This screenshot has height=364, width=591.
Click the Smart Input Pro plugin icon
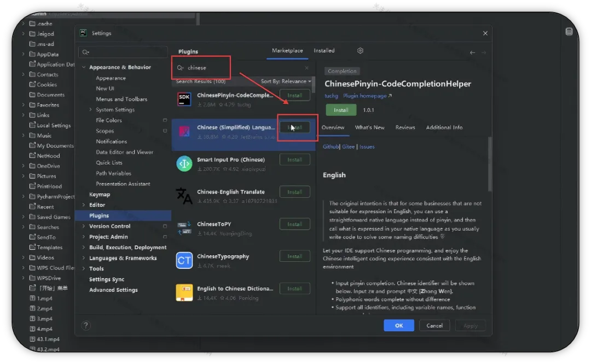[x=184, y=164]
